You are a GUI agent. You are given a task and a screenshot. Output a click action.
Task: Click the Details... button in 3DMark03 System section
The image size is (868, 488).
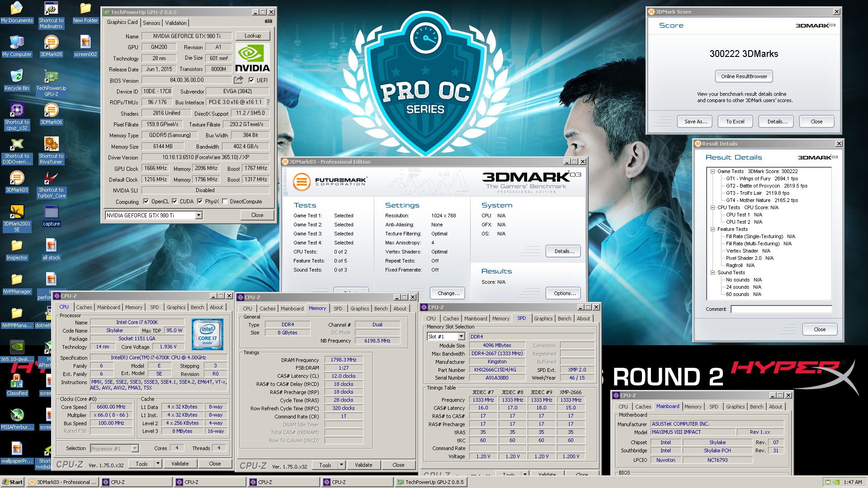[565, 251]
